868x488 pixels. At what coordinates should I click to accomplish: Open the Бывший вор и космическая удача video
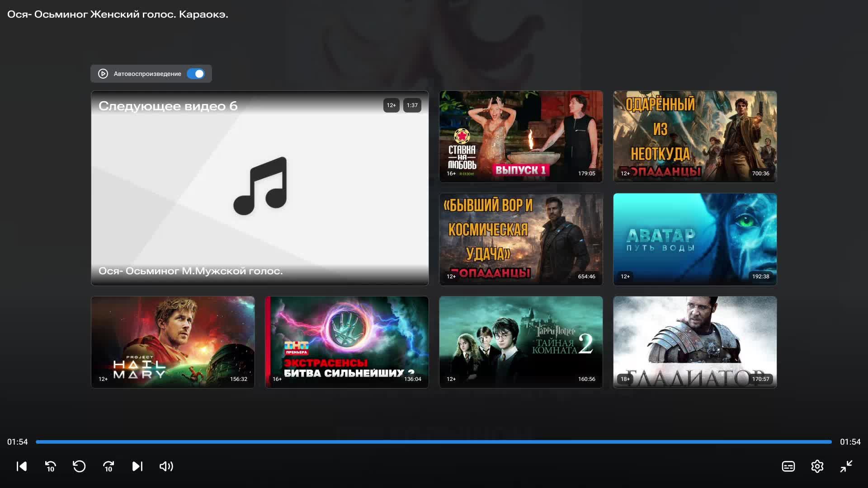(x=521, y=239)
